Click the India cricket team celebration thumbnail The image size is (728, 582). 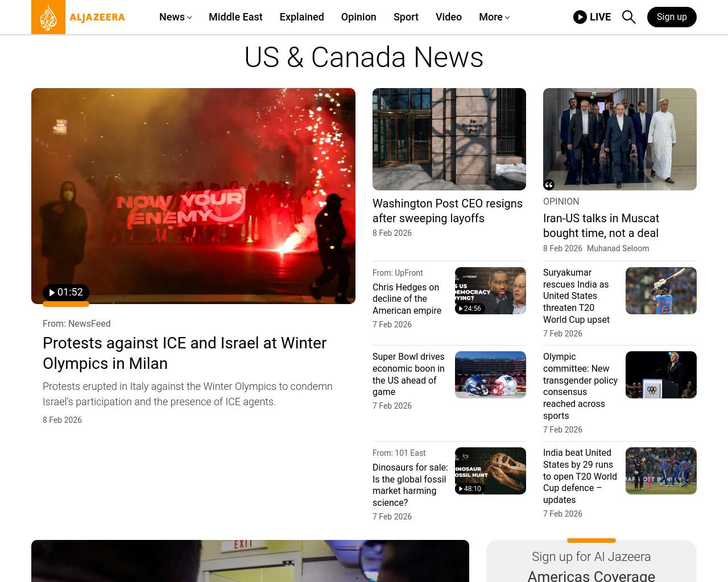[661, 471]
